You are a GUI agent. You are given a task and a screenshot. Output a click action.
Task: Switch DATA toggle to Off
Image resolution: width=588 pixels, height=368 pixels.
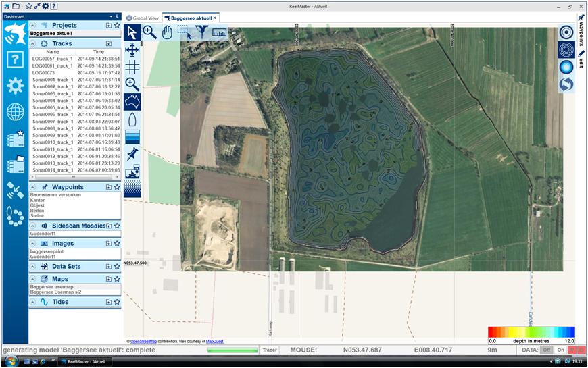pos(546,350)
